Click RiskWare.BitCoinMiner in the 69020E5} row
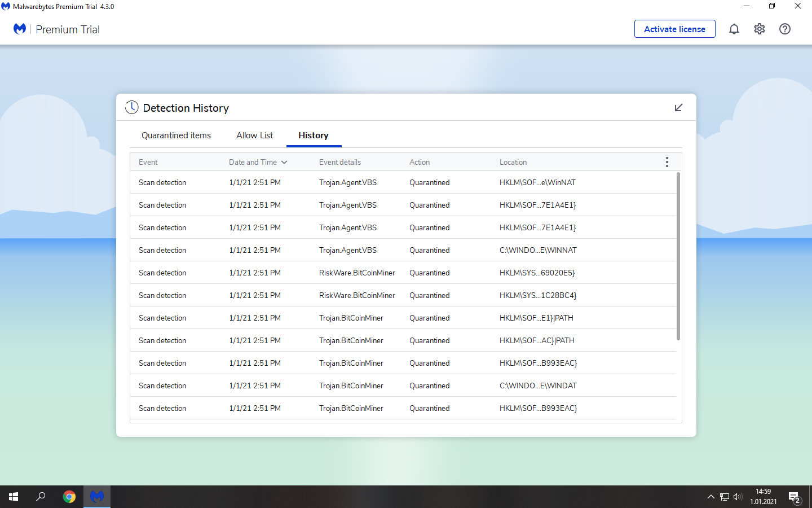Screen dimensions: 812x508 tap(357, 273)
